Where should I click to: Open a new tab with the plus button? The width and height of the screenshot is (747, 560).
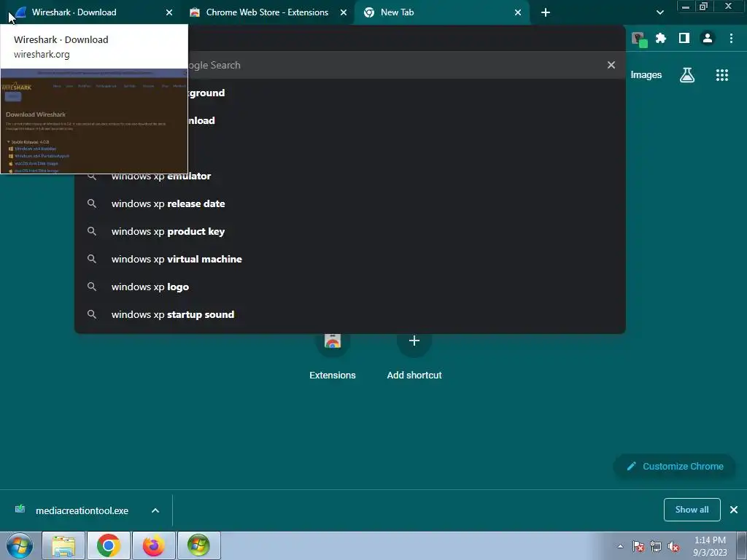546,12
